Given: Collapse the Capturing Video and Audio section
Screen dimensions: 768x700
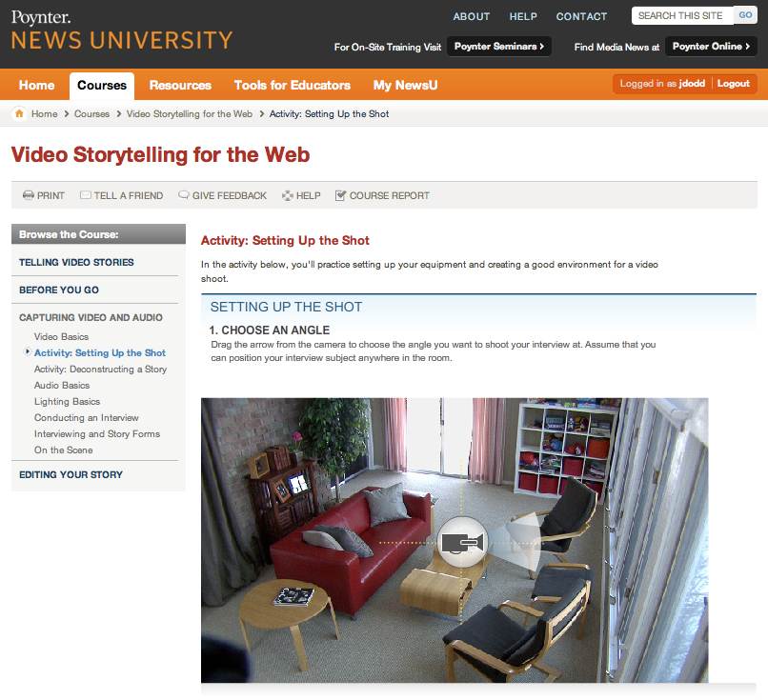Looking at the screenshot, I should [91, 317].
